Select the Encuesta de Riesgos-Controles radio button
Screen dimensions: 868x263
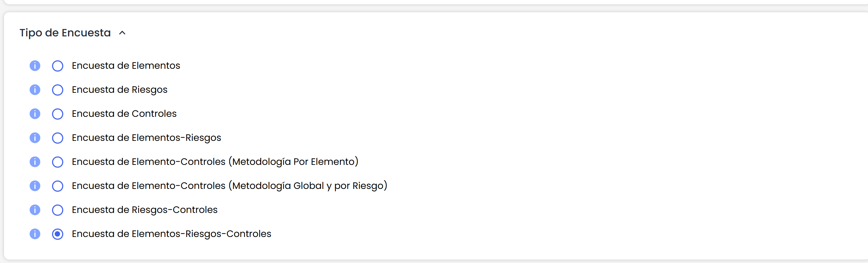point(58,210)
